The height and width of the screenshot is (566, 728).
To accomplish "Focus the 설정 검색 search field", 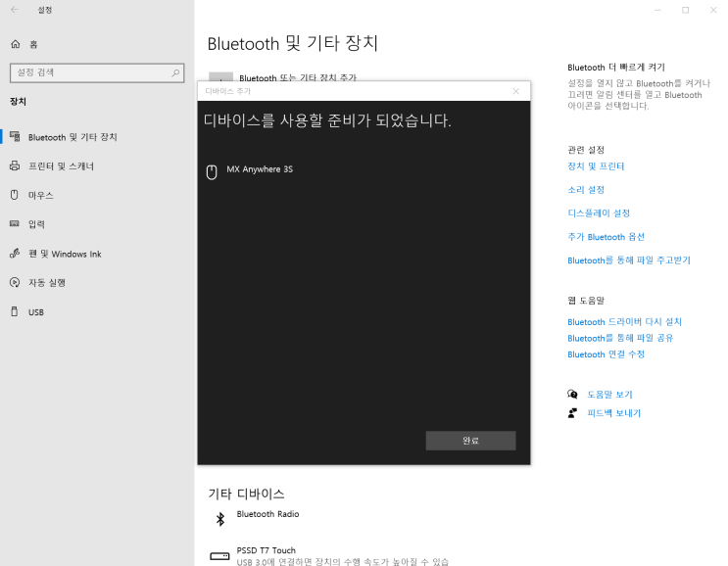I will (x=97, y=72).
